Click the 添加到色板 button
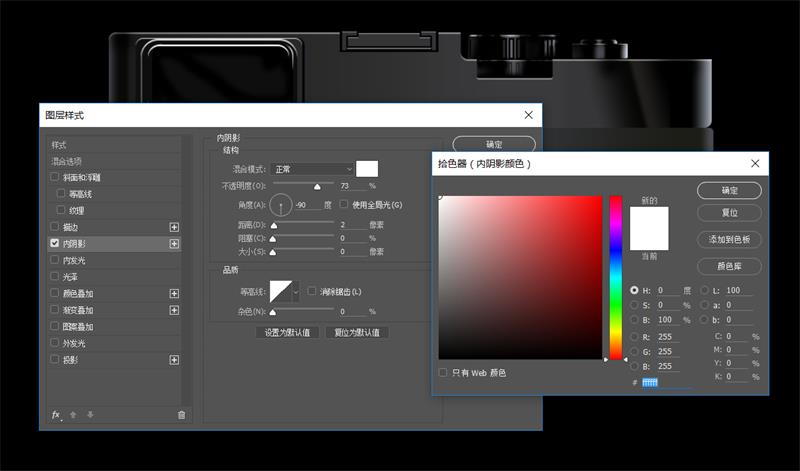This screenshot has width=800, height=471. 729,240
